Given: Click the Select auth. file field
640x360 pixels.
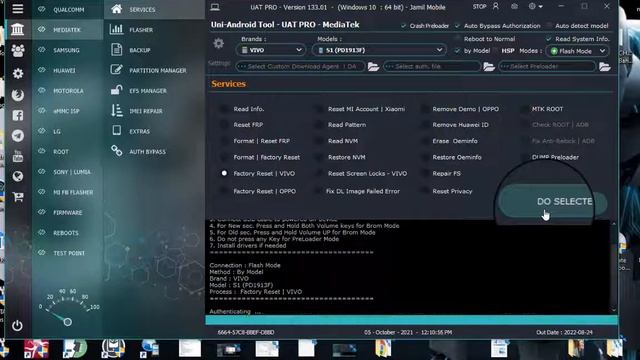Looking at the screenshot, I should tap(432, 67).
